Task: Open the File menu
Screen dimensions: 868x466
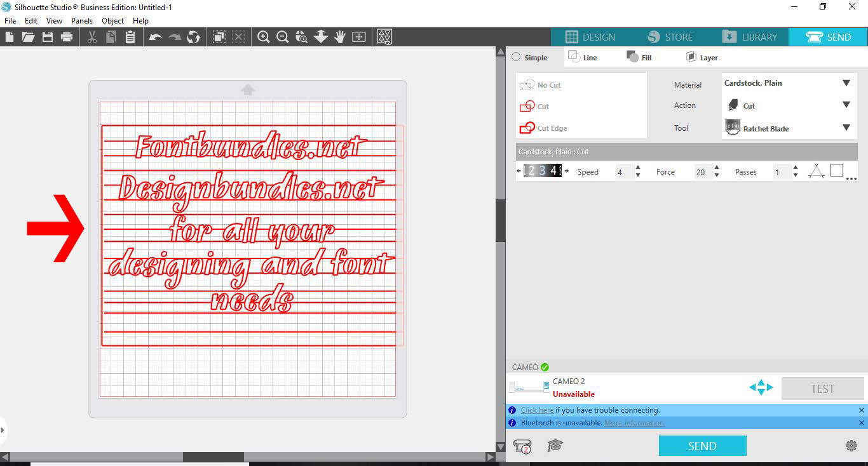Action: (10, 21)
